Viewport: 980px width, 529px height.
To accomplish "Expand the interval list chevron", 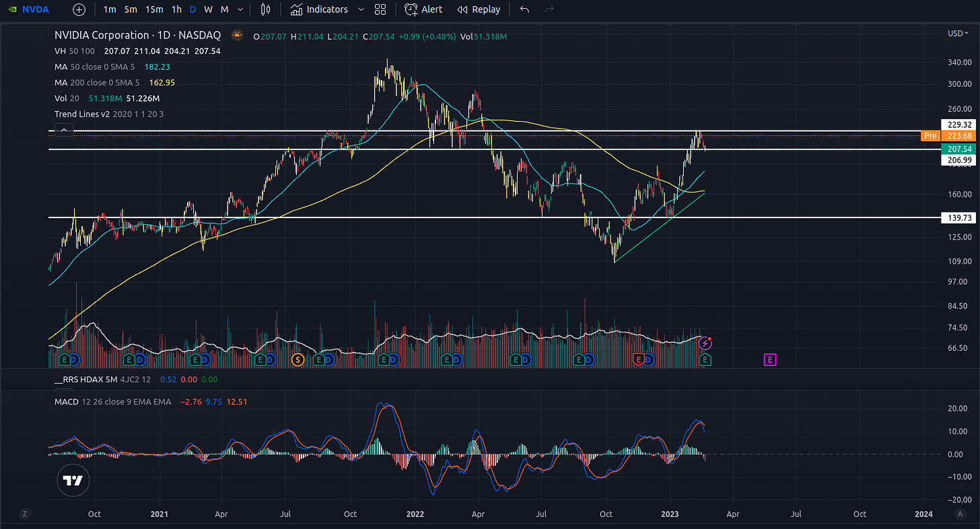I will tap(240, 9).
